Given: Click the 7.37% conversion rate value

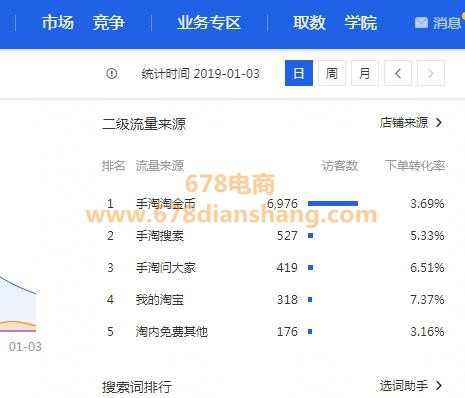Looking at the screenshot, I should 427,299.
